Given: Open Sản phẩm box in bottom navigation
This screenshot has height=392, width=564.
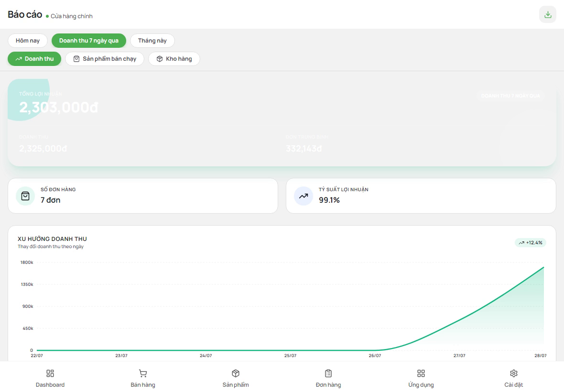Looking at the screenshot, I should coord(236,378).
